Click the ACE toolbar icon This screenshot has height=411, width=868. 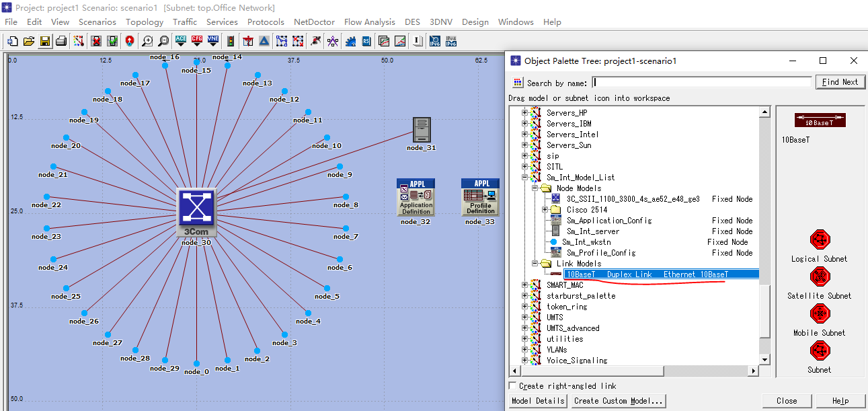pos(180,41)
